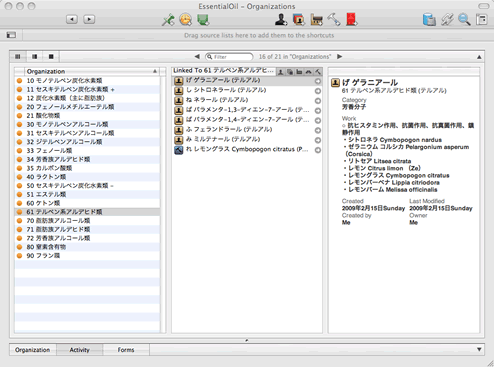Image resolution: width=494 pixels, height=367 pixels.
Task: Select linked item レモングラス Cymbopogon citratus
Action: [x=247, y=149]
